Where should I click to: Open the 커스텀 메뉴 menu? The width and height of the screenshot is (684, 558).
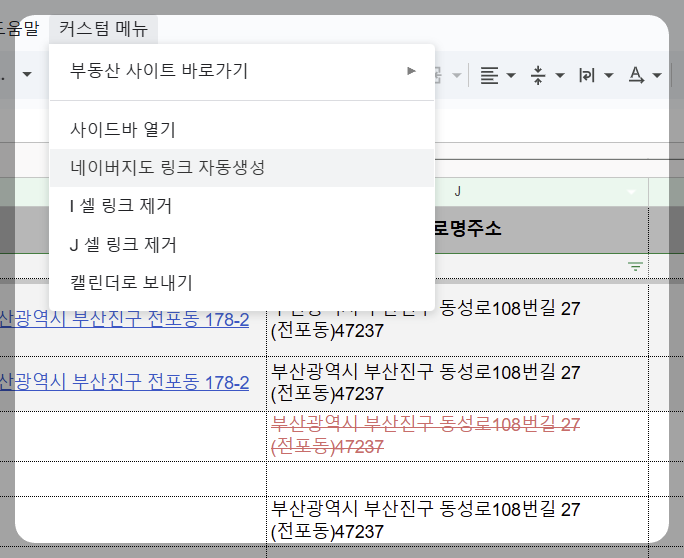(x=103, y=29)
